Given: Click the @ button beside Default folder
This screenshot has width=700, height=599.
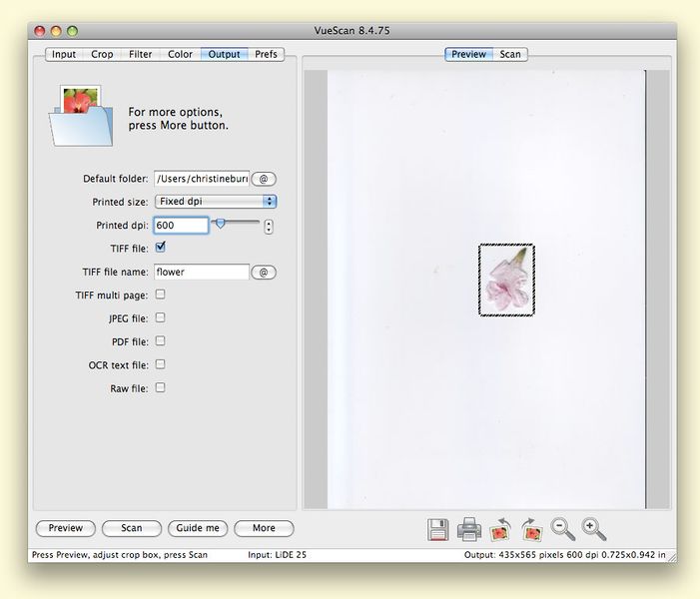Looking at the screenshot, I should pyautogui.click(x=264, y=179).
